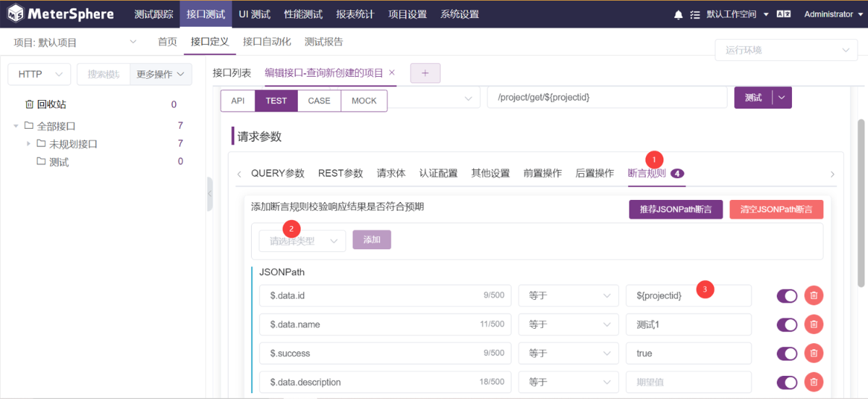Open the 后置操作 tab

tap(595, 173)
